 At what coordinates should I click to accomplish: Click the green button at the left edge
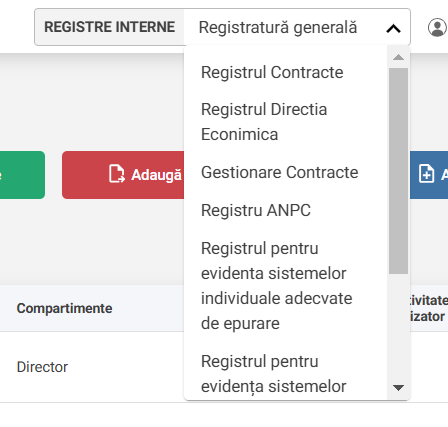22,175
